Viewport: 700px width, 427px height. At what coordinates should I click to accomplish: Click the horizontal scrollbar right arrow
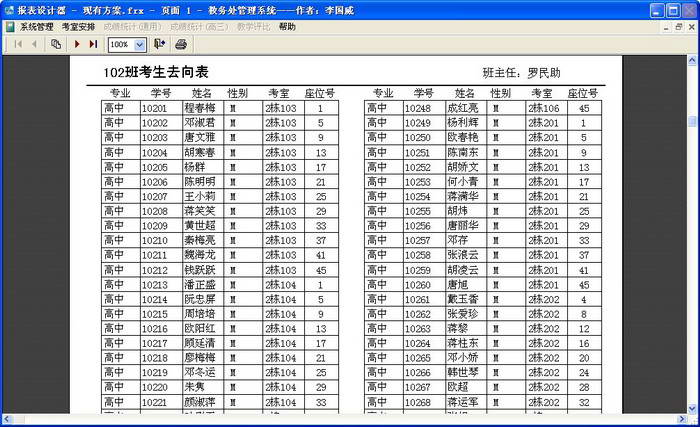(681, 419)
